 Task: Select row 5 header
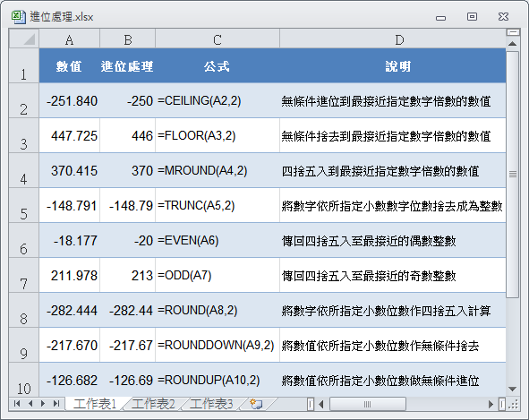(x=23, y=205)
